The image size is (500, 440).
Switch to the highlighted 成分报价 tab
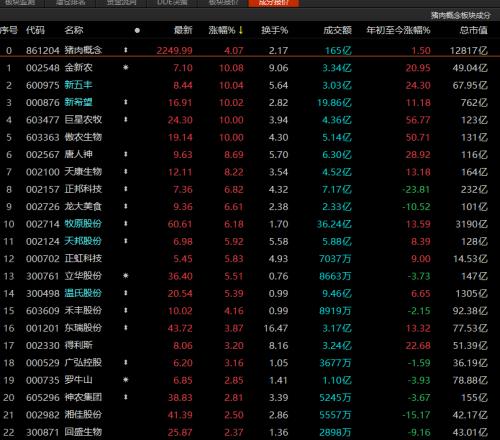pos(274,3)
